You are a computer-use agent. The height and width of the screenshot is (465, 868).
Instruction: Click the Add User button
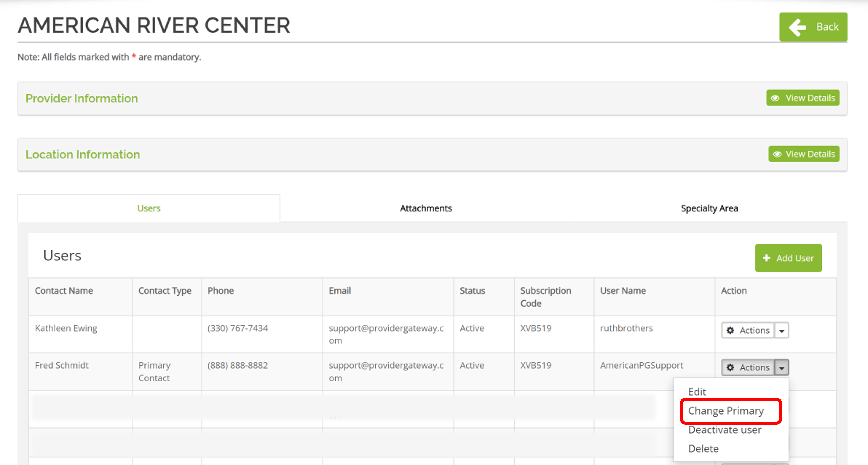coord(788,258)
